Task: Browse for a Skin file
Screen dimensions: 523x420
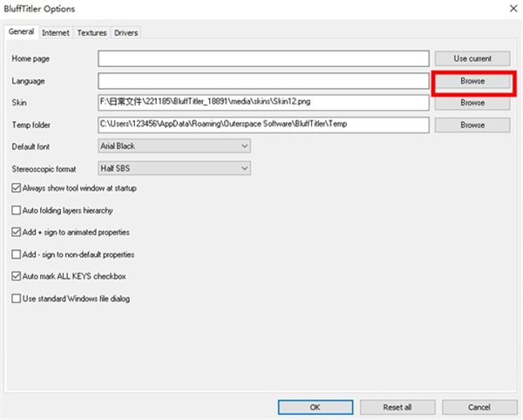Action: [x=472, y=103]
